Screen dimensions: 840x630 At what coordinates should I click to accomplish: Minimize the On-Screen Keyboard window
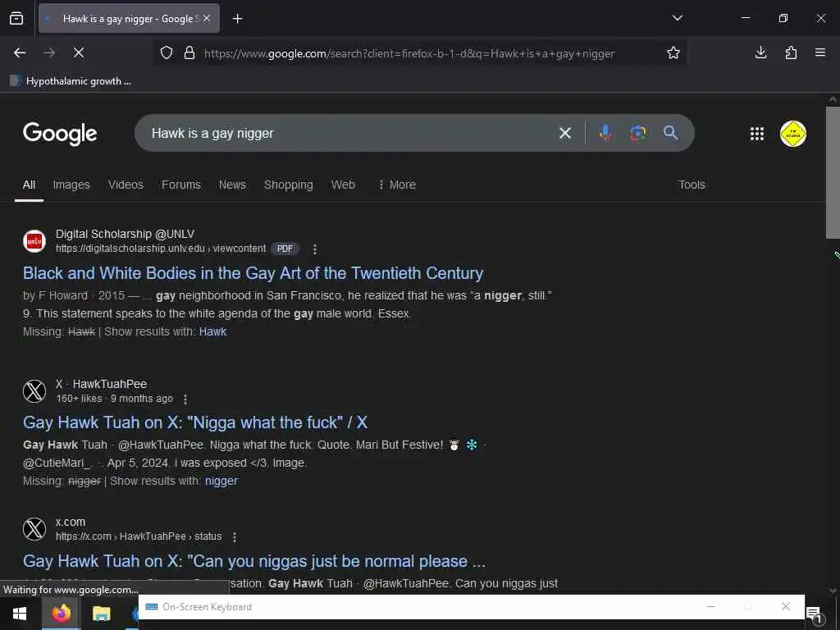click(x=711, y=606)
